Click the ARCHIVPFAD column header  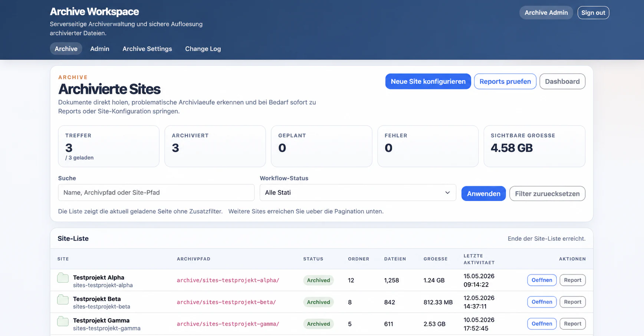tap(194, 259)
